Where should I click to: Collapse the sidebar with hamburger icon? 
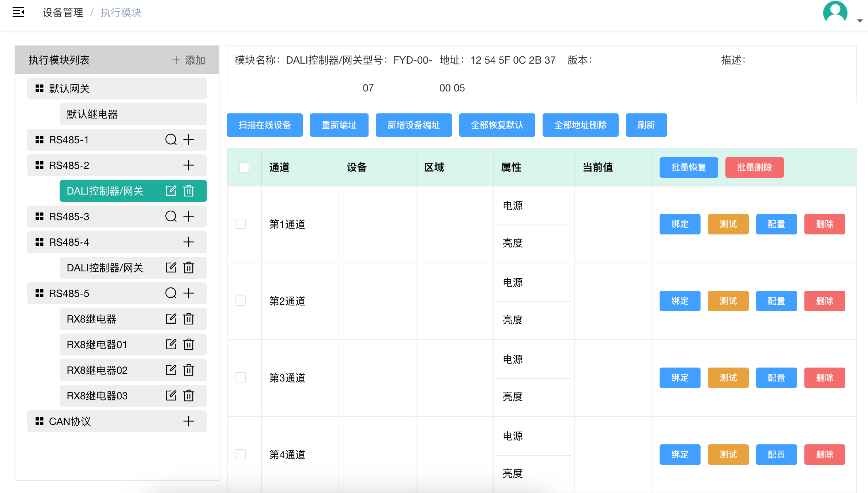click(18, 12)
